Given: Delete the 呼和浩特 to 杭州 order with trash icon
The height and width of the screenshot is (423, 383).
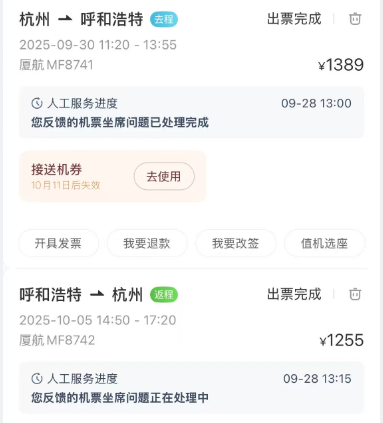Looking at the screenshot, I should 355,294.
